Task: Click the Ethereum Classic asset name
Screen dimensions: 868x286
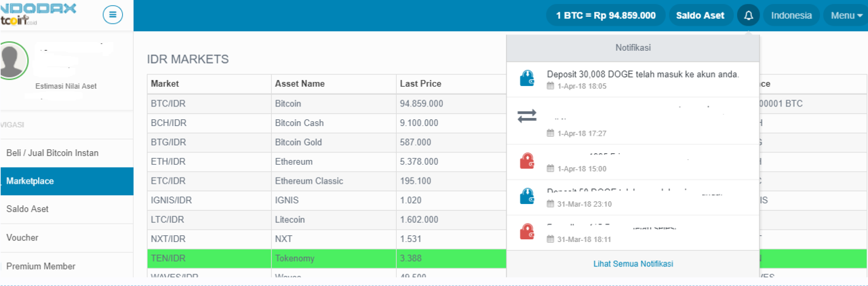Action: [309, 181]
